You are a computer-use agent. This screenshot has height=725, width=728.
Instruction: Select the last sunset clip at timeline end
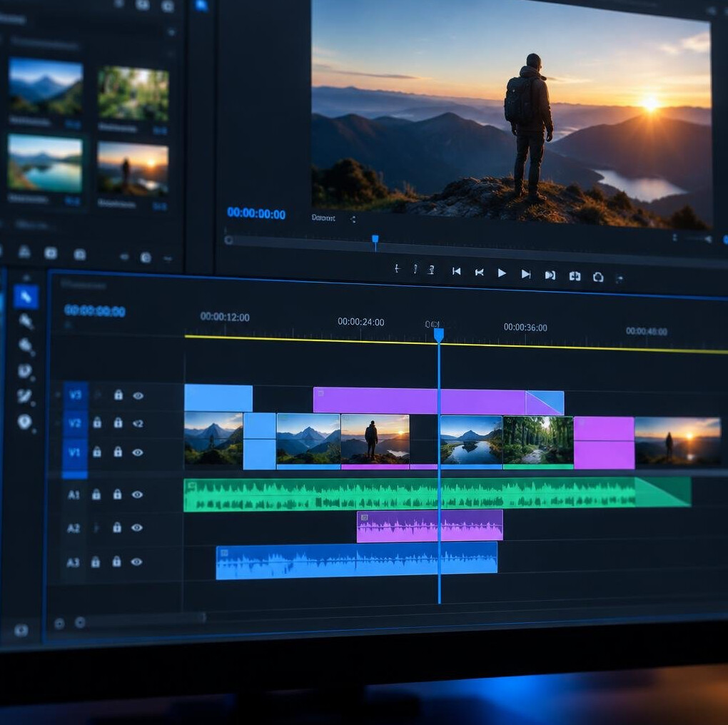click(677, 442)
